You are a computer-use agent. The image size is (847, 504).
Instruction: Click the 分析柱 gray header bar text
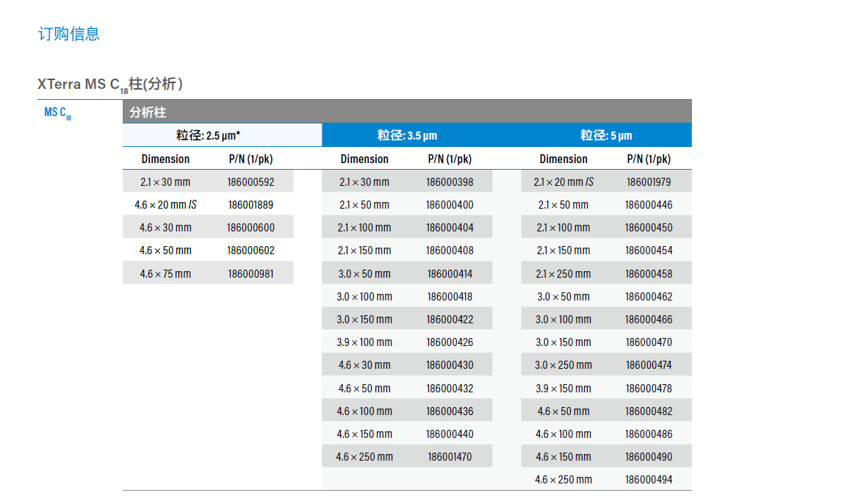point(148,112)
